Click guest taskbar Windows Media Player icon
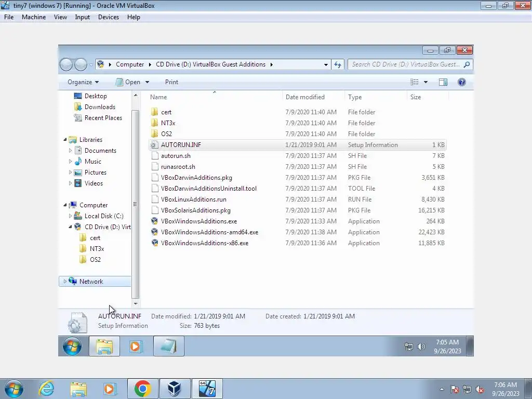 [135, 347]
